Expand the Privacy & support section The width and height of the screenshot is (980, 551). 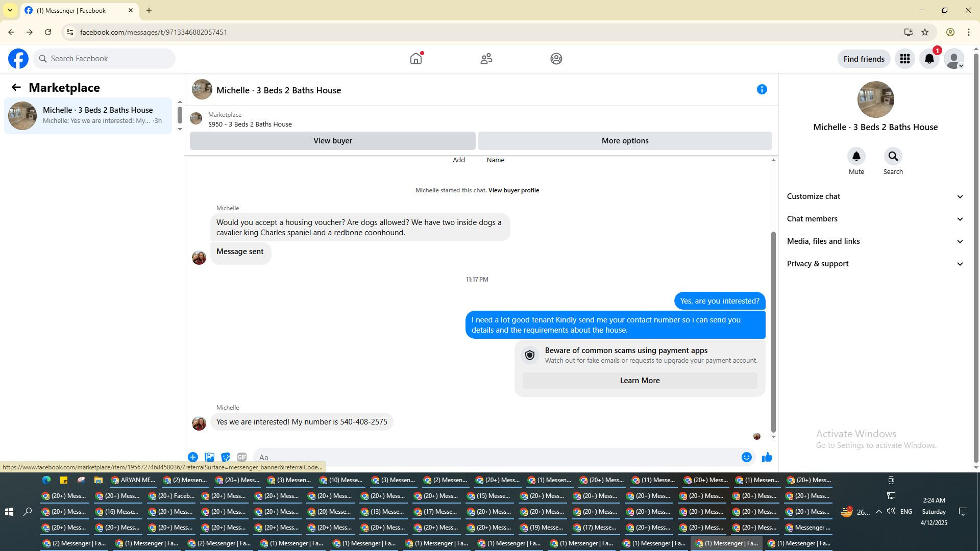(x=875, y=264)
